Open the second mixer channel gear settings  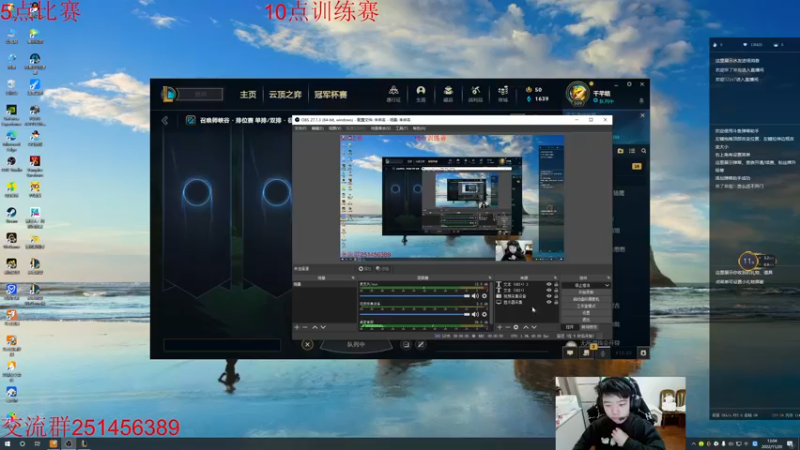click(484, 314)
